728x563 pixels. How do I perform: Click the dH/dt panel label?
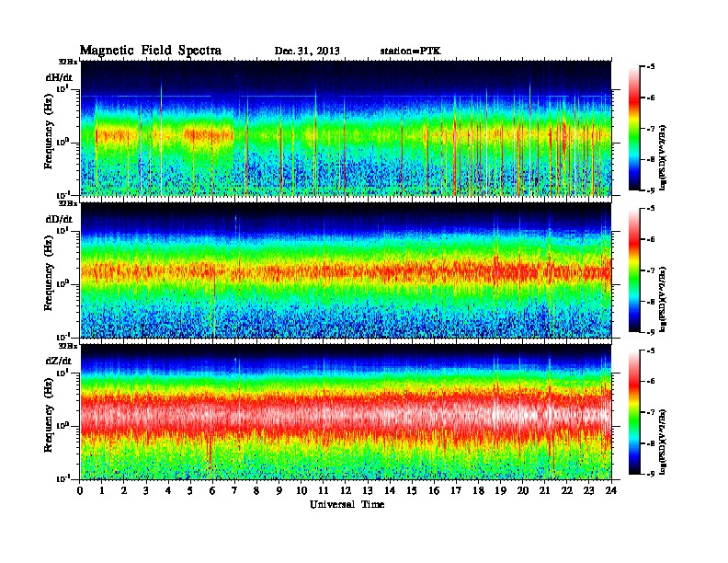point(59,77)
